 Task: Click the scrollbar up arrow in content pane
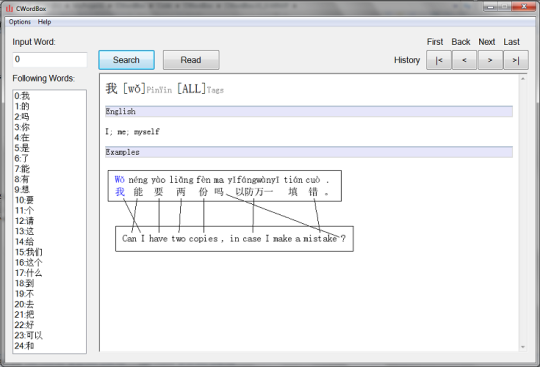[523, 79]
